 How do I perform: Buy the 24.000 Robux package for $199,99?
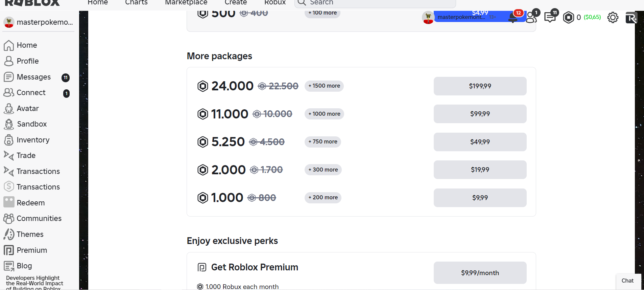480,86
